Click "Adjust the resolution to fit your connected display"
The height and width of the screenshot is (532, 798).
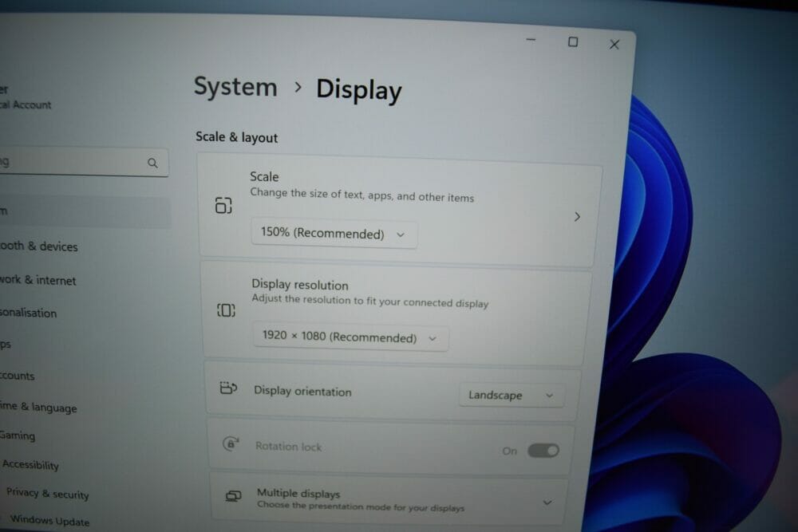click(370, 301)
